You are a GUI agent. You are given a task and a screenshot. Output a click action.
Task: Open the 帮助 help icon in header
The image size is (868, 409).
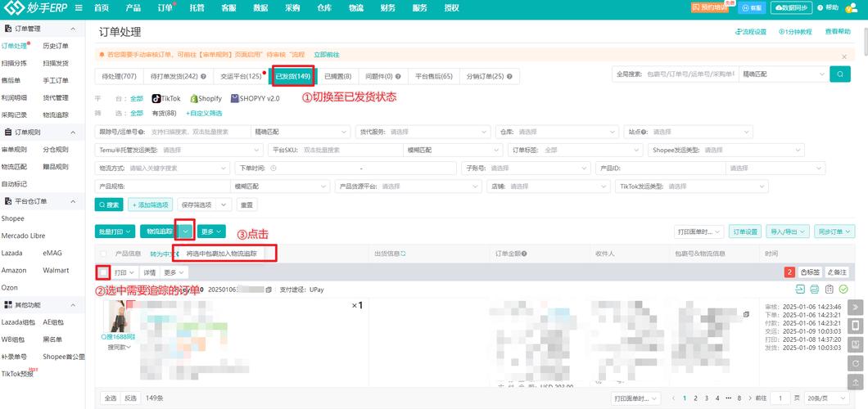tap(828, 7)
